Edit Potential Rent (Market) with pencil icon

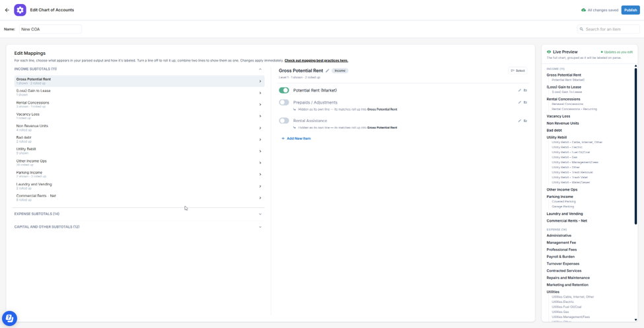click(x=519, y=90)
